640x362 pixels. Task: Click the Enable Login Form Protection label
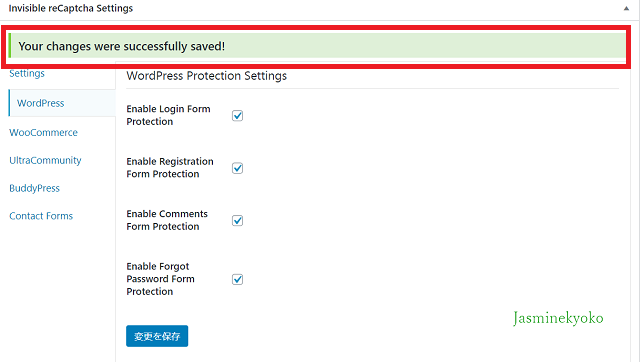point(168,115)
